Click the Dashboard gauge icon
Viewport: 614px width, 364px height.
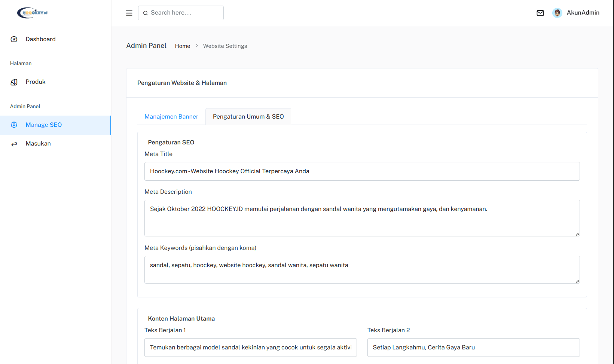[x=14, y=39]
